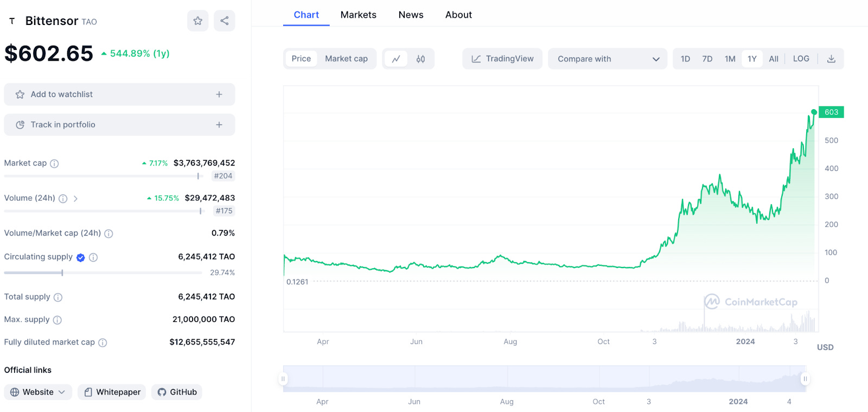
Task: Show Volume (24h) info tooltip icon
Action: (63, 199)
